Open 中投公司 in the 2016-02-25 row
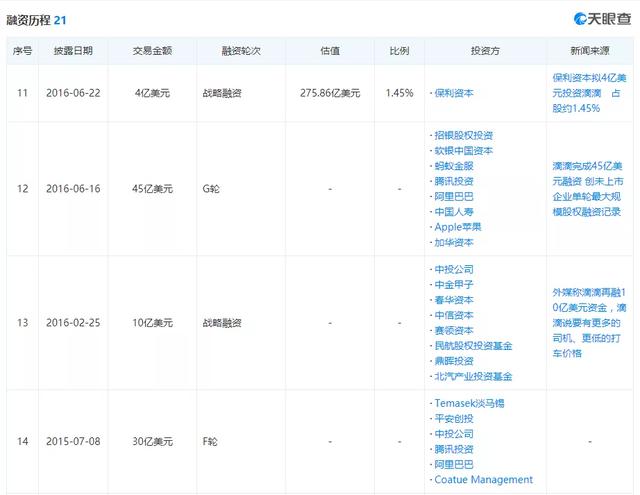 454,269
